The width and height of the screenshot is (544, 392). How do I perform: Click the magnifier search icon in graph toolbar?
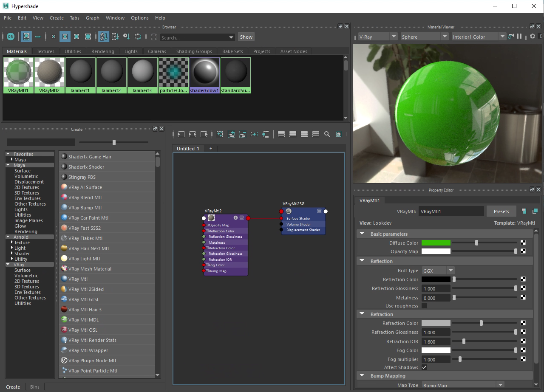tap(327, 134)
